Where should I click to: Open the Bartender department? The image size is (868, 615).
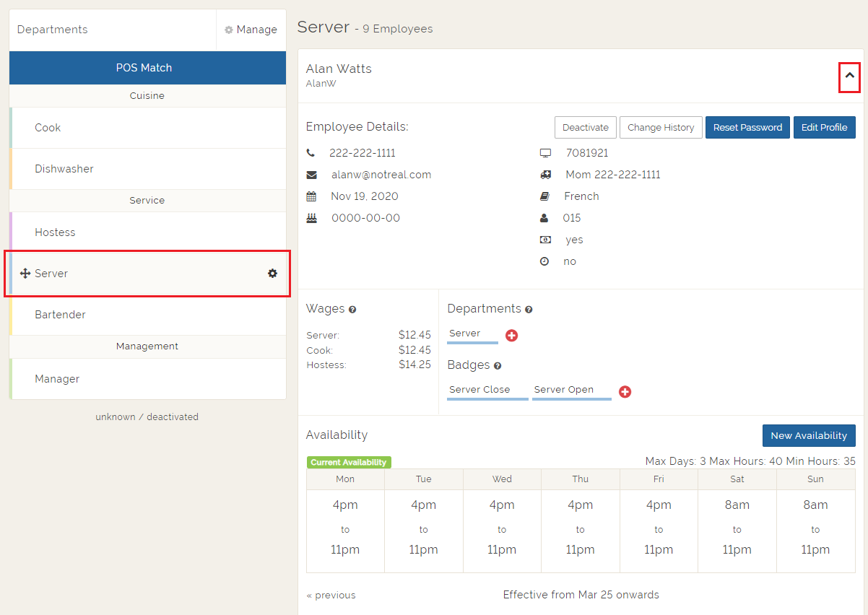[x=60, y=315]
